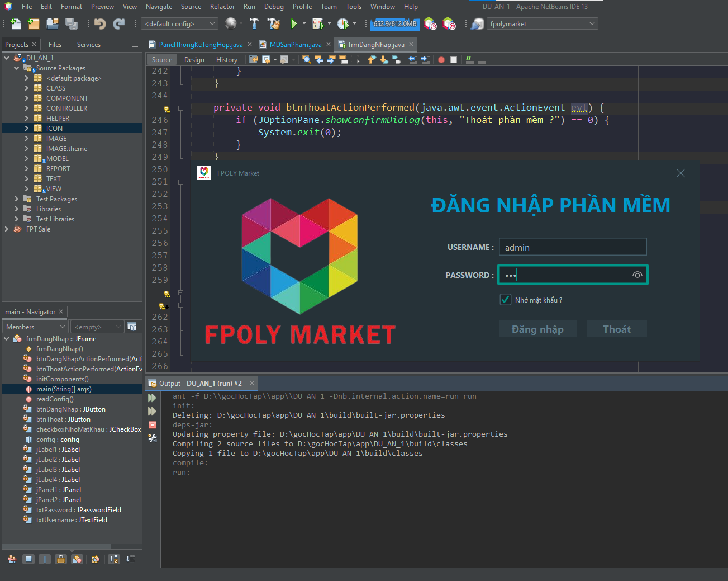Click the Build Project hammer icon
The image size is (728, 581).
point(254,23)
